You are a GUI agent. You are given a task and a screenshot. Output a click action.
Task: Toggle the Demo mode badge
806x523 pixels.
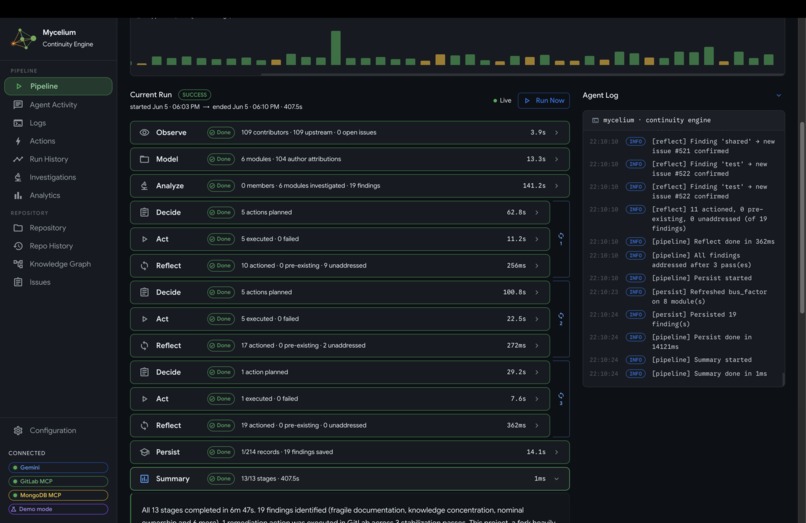coord(58,509)
